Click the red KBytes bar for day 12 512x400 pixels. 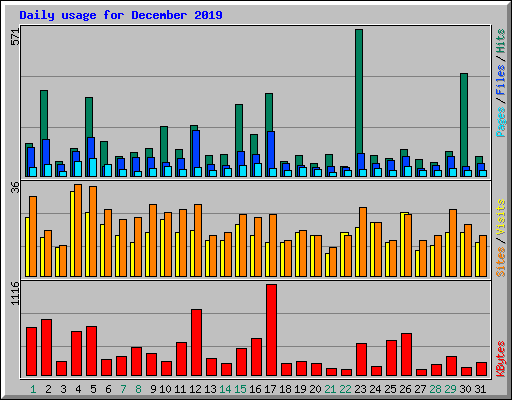coord(196,343)
